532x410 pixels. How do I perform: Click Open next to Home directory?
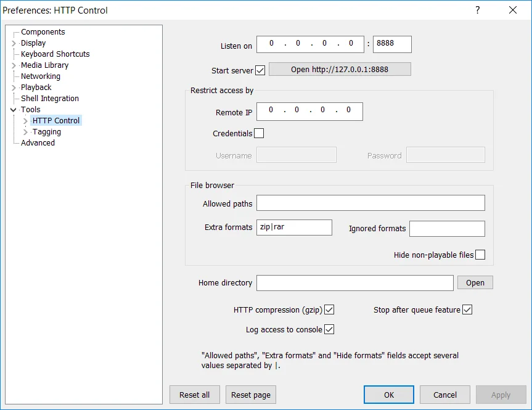[x=475, y=282]
